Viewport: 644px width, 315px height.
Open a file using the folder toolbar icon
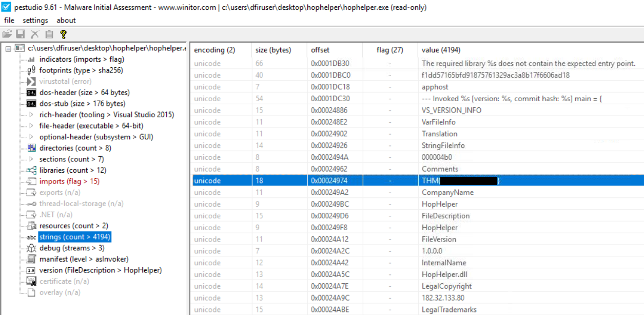(7, 33)
